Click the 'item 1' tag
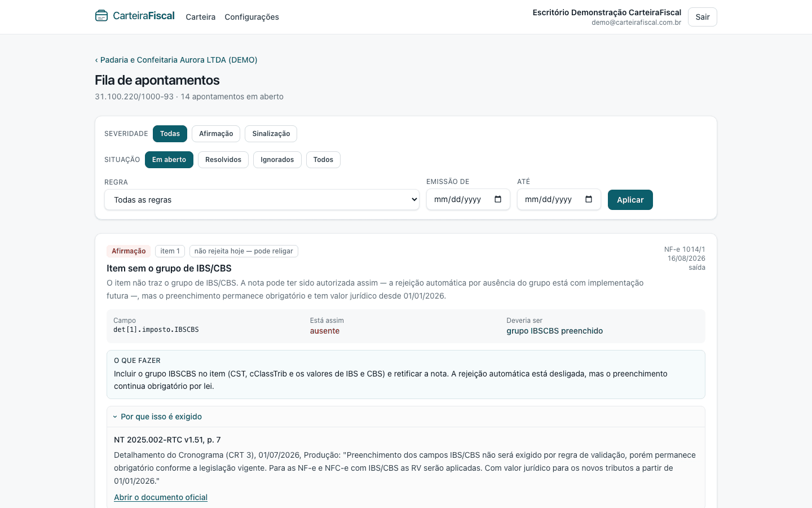This screenshot has width=812, height=508. (170, 251)
